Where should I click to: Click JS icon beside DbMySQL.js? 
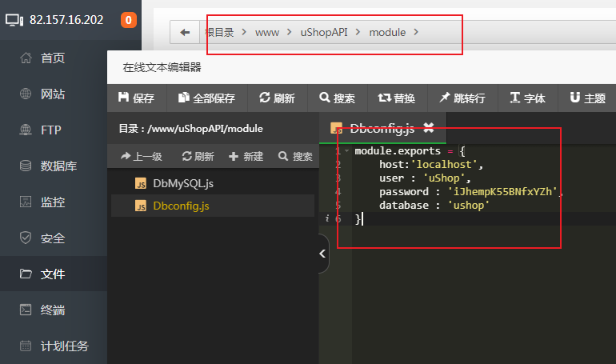[x=141, y=183]
